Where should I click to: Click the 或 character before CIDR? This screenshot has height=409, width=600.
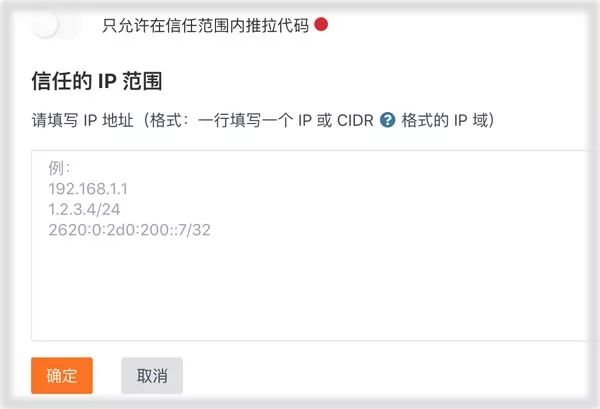(x=324, y=121)
